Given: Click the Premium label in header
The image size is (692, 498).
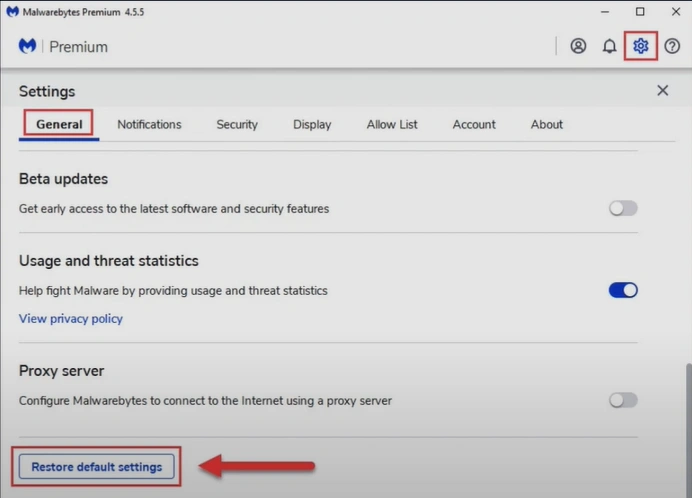Looking at the screenshot, I should coord(78,47).
